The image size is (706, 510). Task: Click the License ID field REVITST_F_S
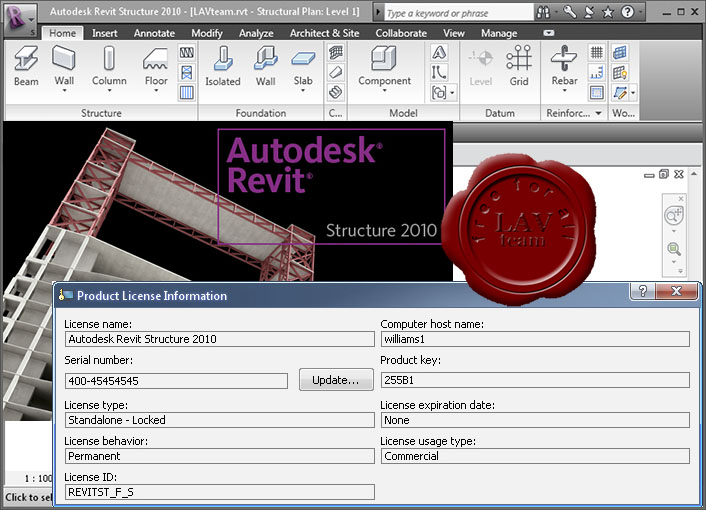(219, 492)
